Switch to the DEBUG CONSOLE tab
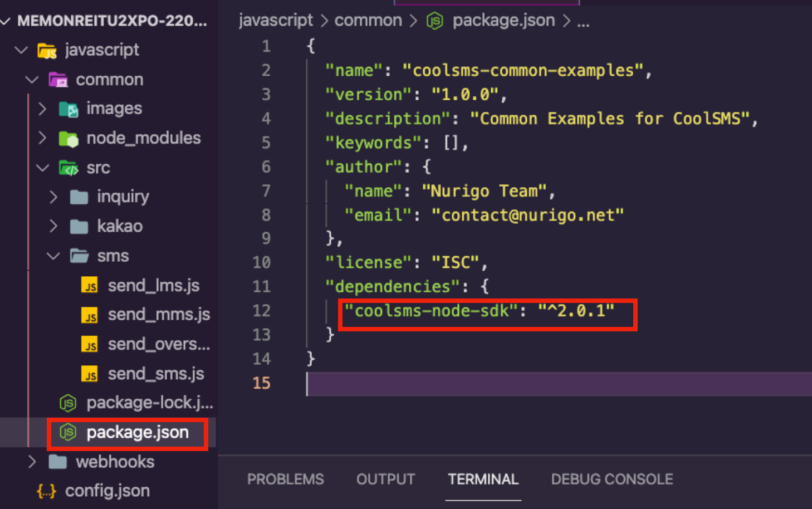 [x=612, y=479]
